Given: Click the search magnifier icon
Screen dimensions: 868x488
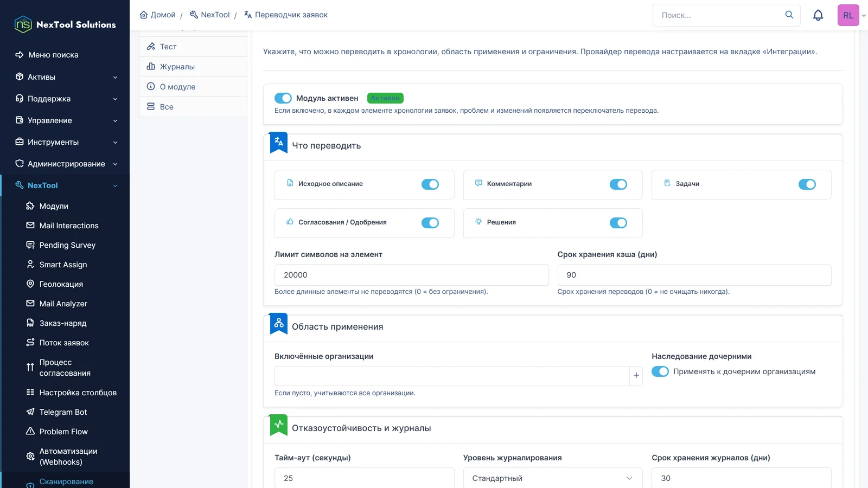Looking at the screenshot, I should [x=789, y=15].
